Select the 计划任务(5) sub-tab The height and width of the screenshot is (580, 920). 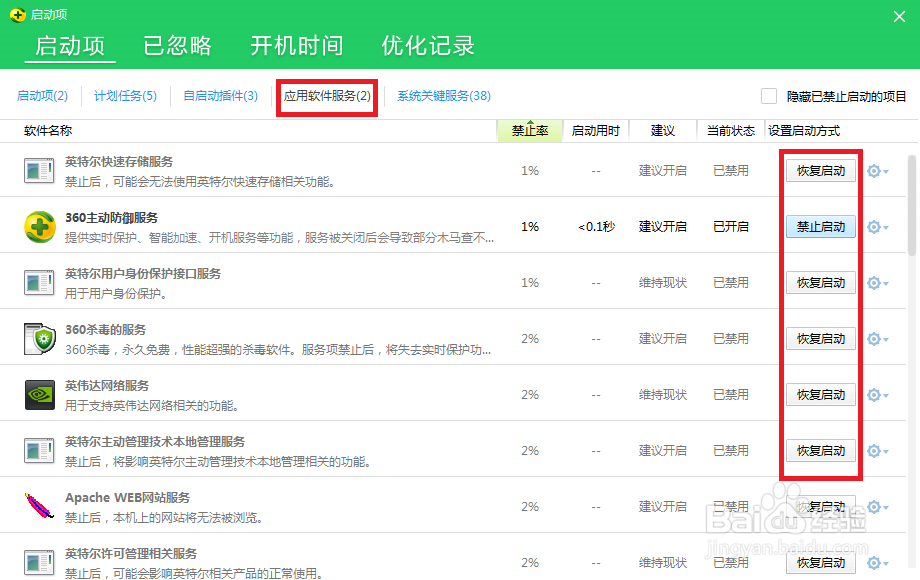click(126, 96)
